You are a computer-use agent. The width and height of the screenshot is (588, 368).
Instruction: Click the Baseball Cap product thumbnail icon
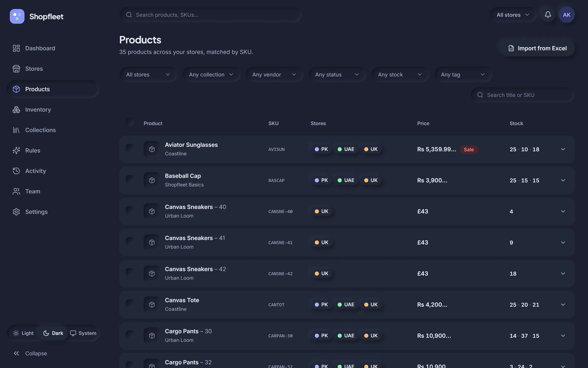point(152,180)
